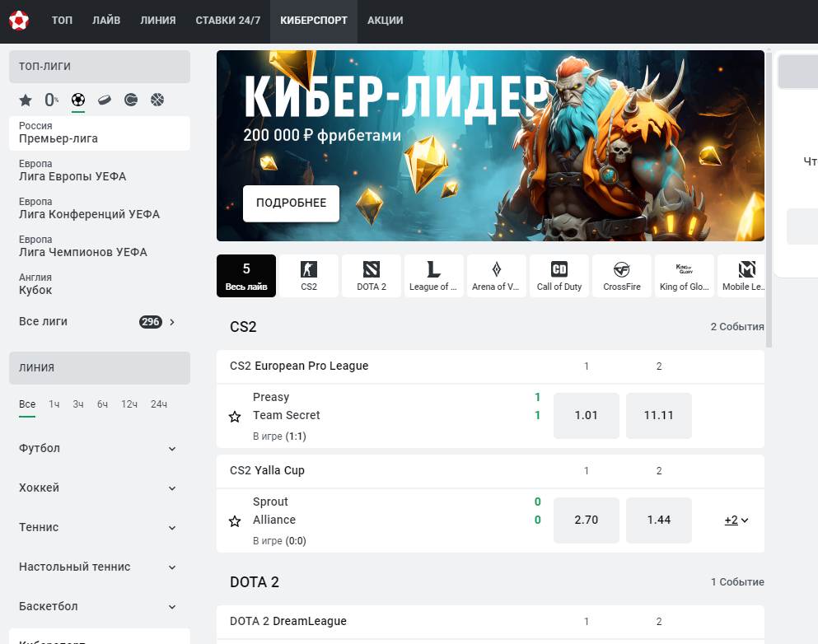This screenshot has width=818, height=644.
Task: Open the ЛИНИЯ menu item
Action: 158,21
